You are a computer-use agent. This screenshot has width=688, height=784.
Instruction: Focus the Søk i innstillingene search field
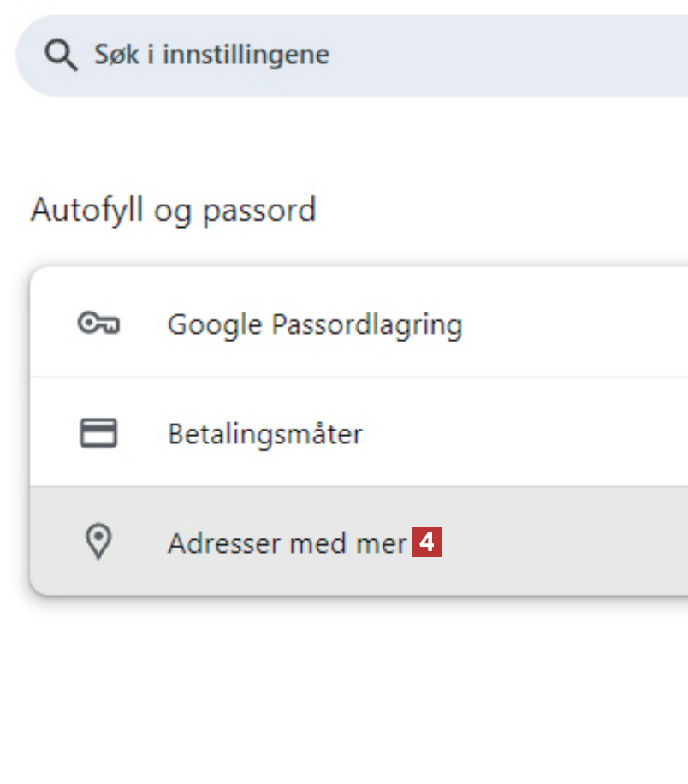342,56
